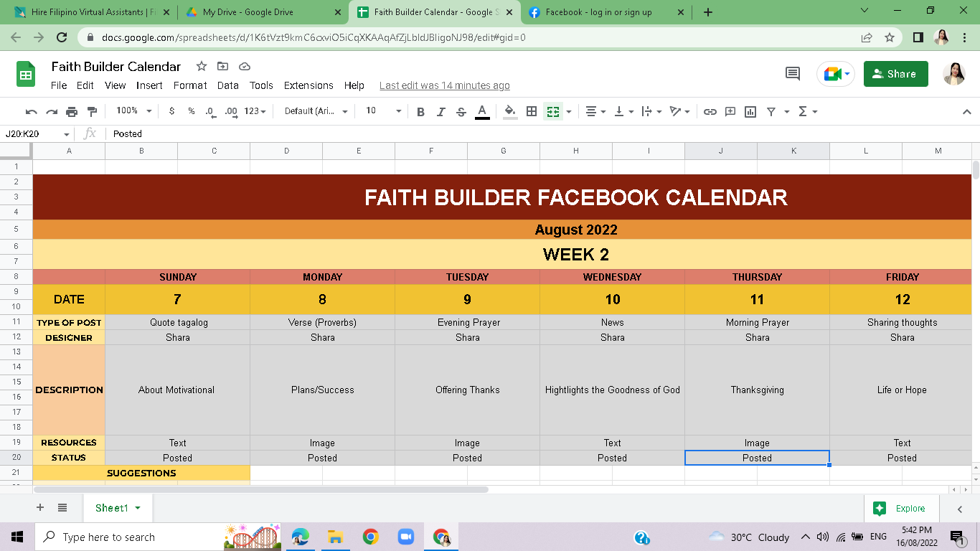Go to Sheets home via the logo

26,74
